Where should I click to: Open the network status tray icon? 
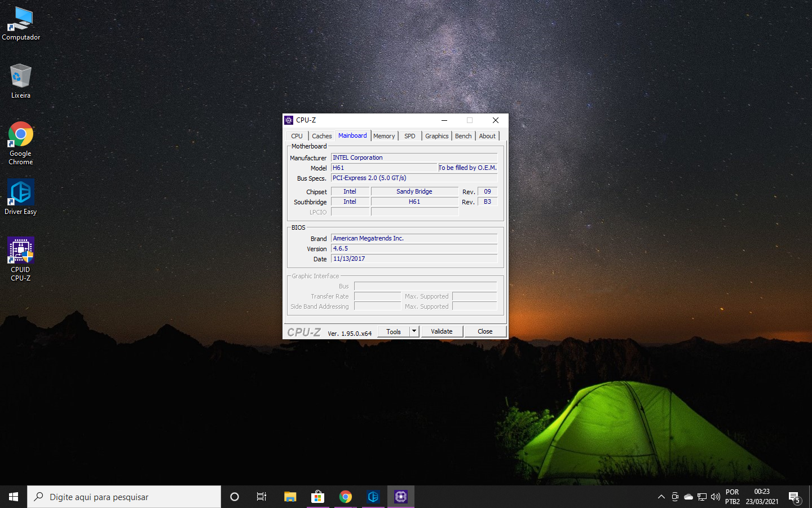pos(702,497)
